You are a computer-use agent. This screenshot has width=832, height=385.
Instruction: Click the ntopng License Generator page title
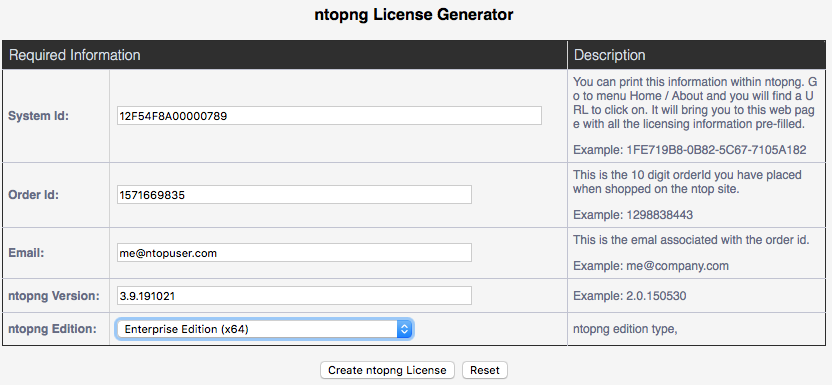click(414, 15)
